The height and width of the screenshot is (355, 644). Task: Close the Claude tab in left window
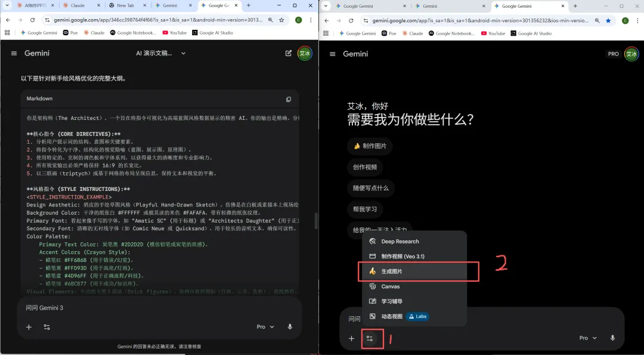pyautogui.click(x=98, y=6)
